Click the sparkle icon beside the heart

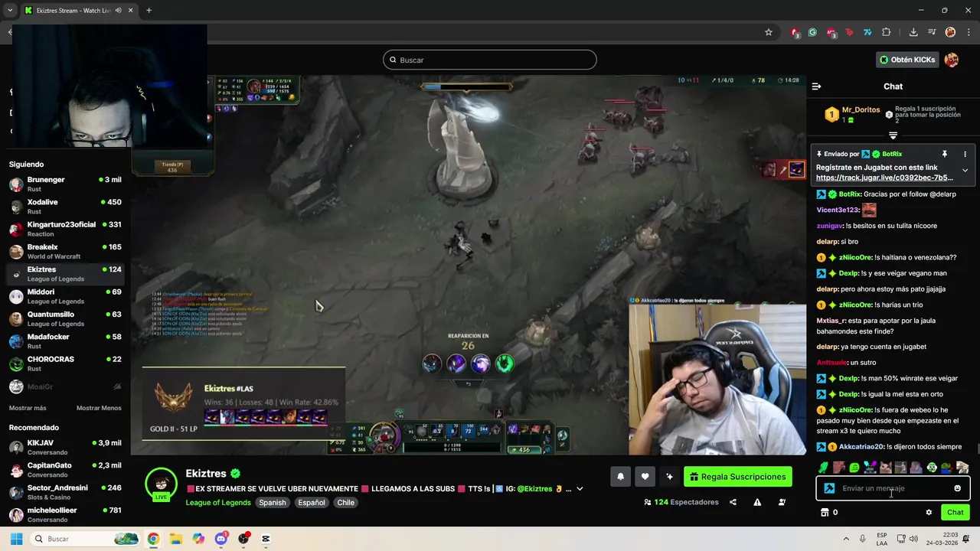tap(669, 477)
